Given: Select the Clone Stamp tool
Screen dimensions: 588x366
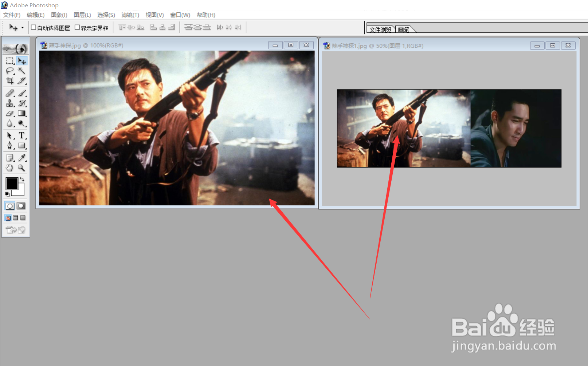Looking at the screenshot, I should pos(10,103).
